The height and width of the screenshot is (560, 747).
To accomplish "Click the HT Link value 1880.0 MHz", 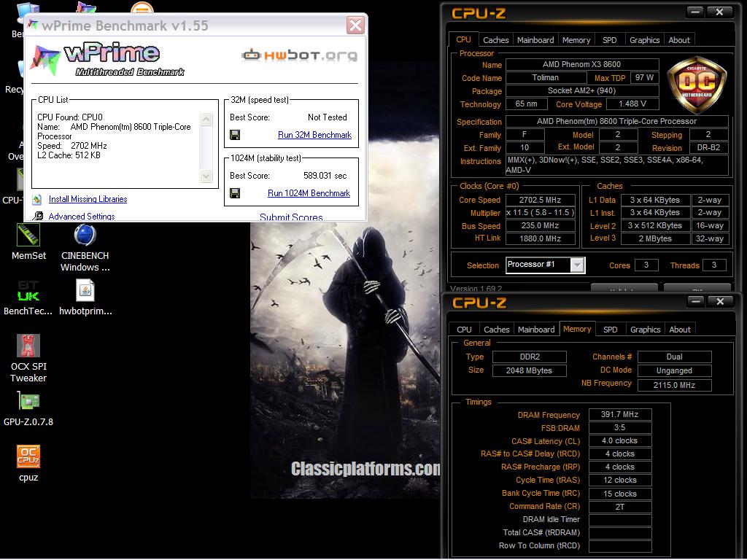I will [x=541, y=238].
